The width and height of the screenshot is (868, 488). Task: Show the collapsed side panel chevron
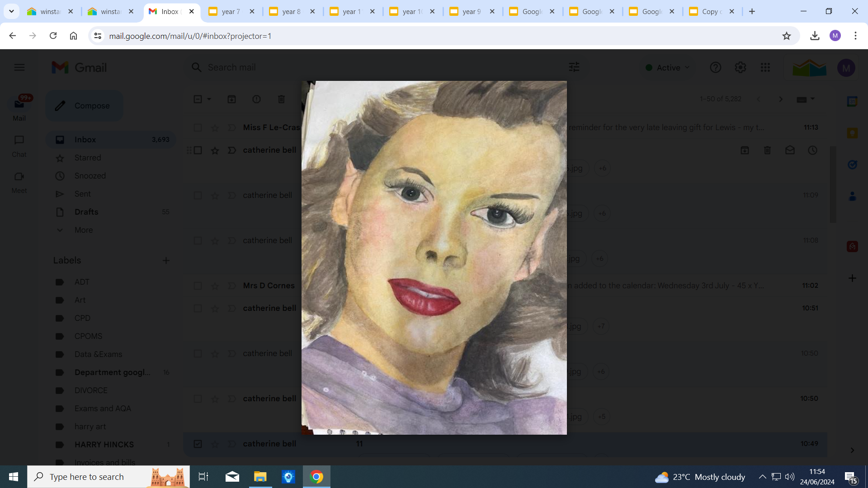(852, 450)
